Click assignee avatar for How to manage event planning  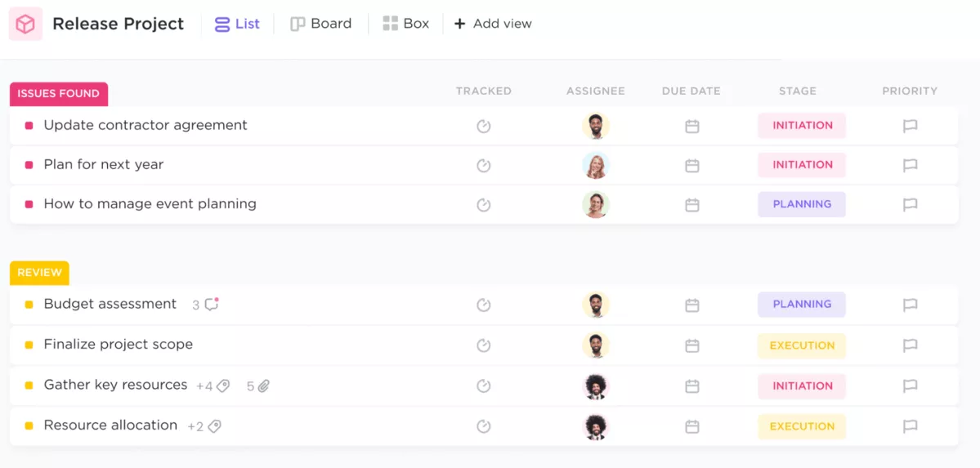pos(596,204)
